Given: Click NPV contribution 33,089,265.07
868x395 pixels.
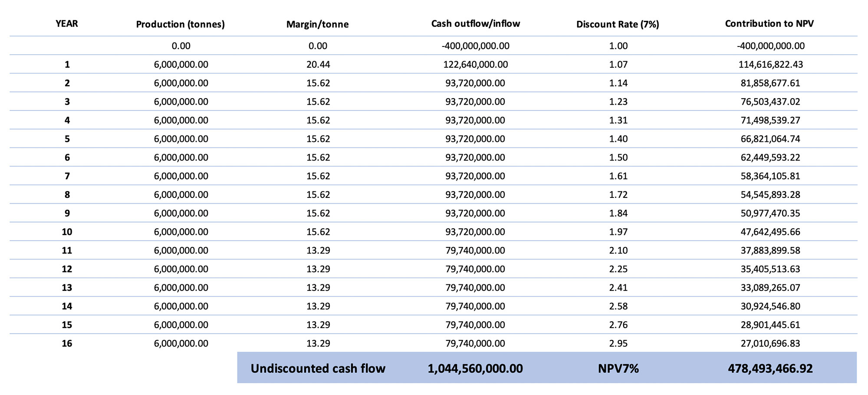Looking at the screenshot, I should (770, 287).
